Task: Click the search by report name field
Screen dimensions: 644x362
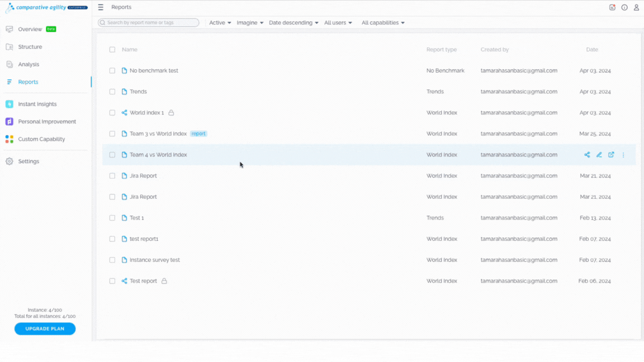Action: tap(149, 22)
